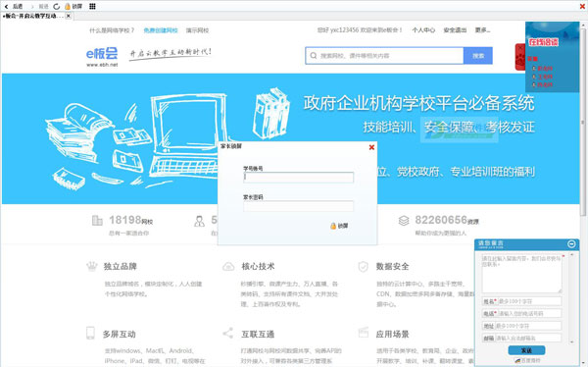Focus the site search box

pos(384,56)
